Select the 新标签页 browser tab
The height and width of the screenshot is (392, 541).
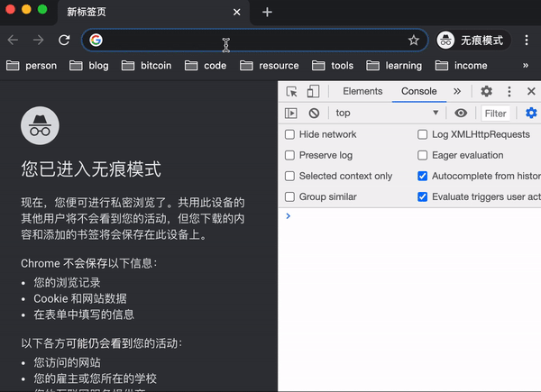[x=153, y=13]
